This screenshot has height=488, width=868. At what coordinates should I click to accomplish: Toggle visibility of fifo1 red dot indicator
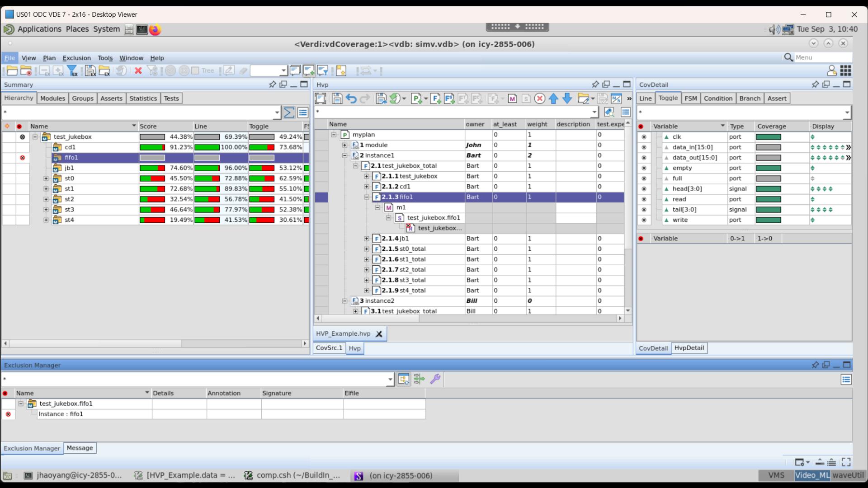(22, 157)
